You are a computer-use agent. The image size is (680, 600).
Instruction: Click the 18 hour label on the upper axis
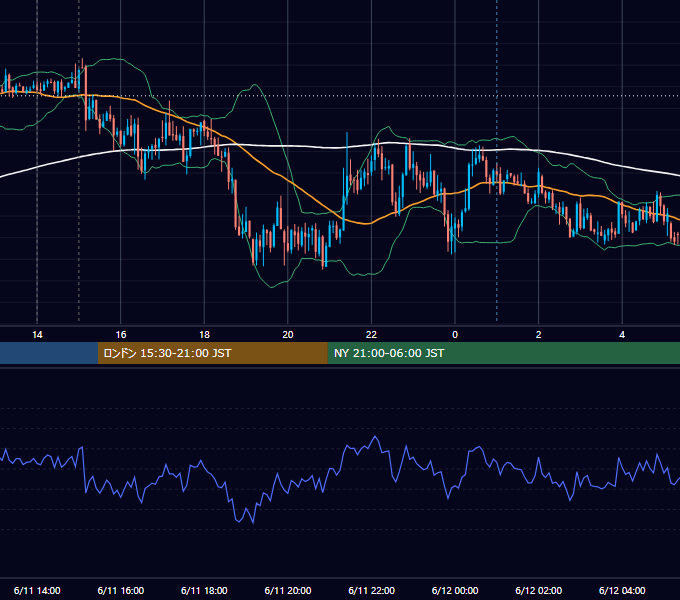click(204, 335)
